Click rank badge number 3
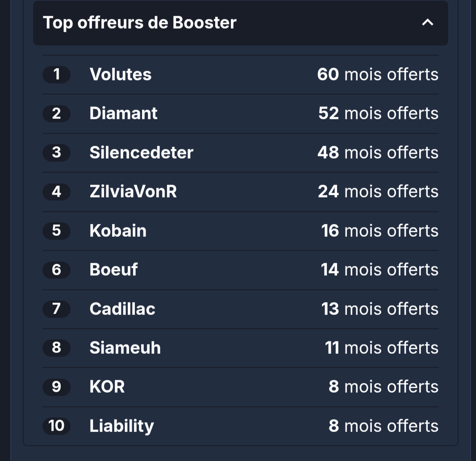The image size is (476, 461). (56, 153)
